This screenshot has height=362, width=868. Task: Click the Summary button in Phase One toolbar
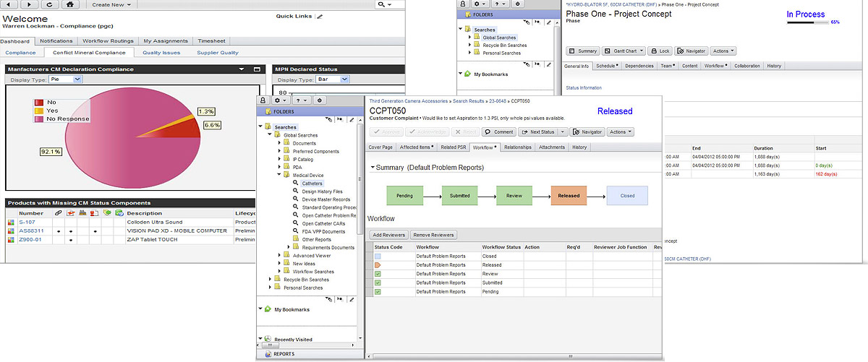pyautogui.click(x=583, y=51)
